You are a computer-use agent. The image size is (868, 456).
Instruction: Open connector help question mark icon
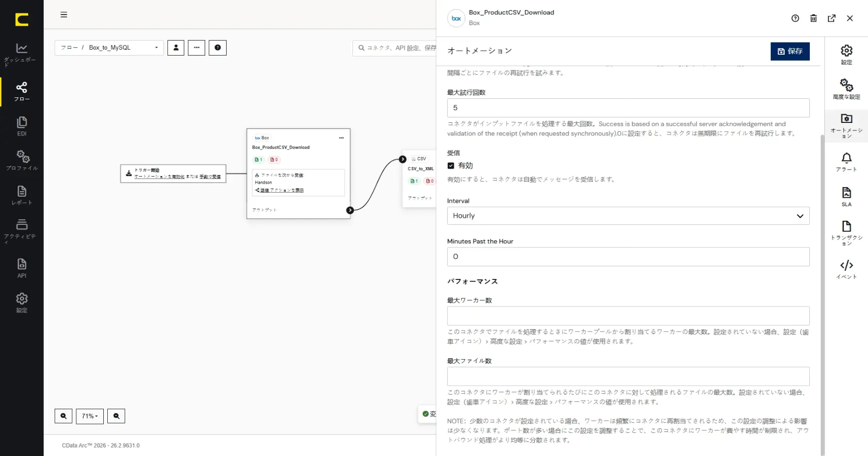pos(795,19)
